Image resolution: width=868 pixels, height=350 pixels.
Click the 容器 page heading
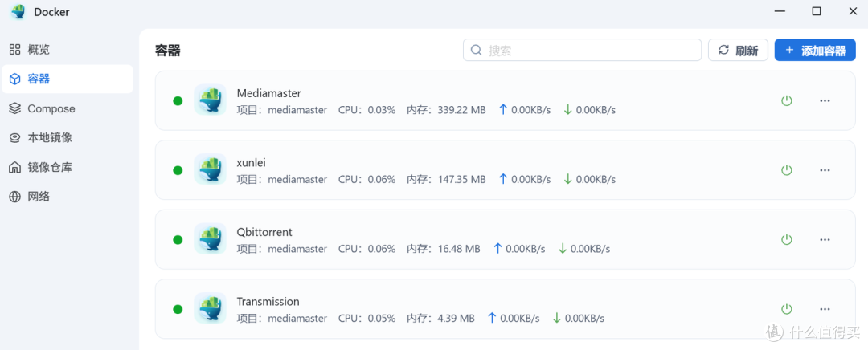click(x=168, y=51)
